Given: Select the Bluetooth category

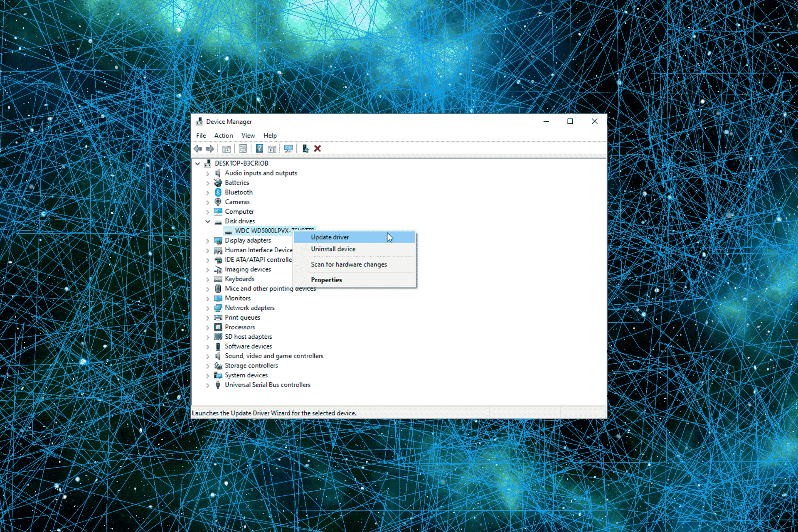Looking at the screenshot, I should coord(239,192).
